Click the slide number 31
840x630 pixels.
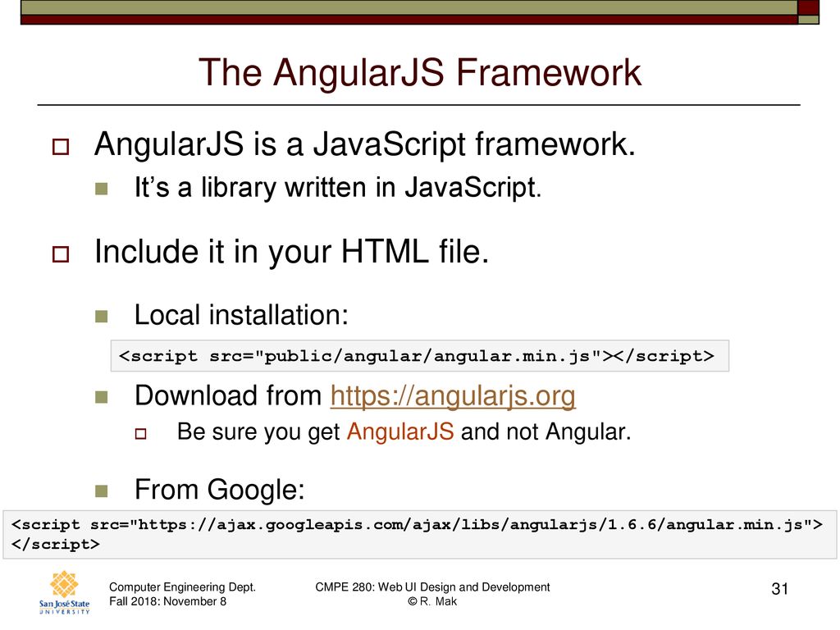pos(779,589)
